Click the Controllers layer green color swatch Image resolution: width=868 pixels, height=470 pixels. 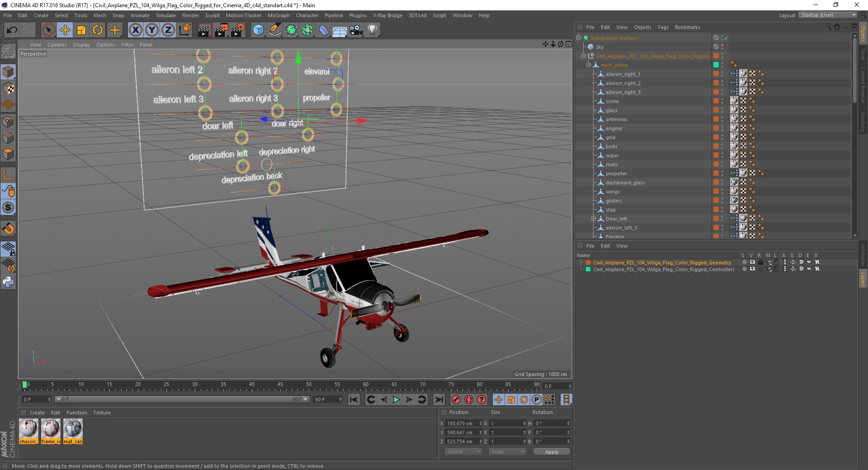tap(588, 269)
